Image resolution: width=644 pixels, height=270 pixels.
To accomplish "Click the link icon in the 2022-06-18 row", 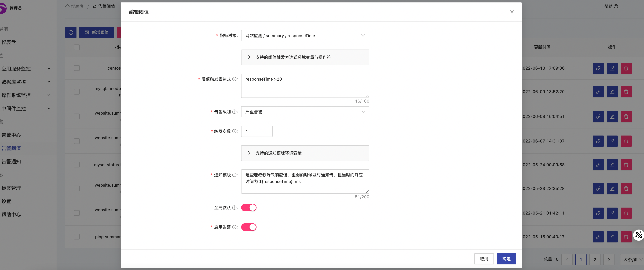I will pyautogui.click(x=598, y=68).
